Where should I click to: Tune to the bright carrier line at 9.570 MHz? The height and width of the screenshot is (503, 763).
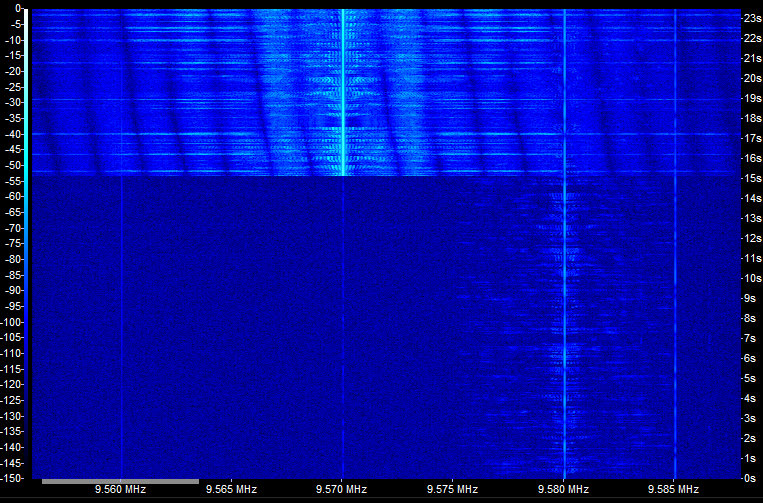[x=343, y=92]
